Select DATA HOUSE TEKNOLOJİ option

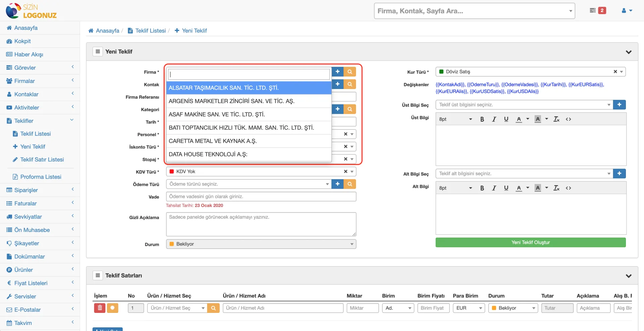249,154
